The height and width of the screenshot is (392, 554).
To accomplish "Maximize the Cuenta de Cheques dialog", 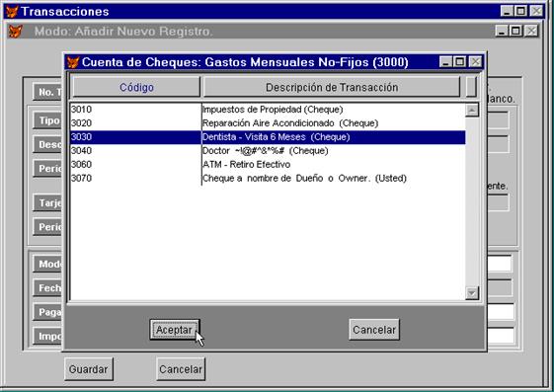I will [x=460, y=62].
